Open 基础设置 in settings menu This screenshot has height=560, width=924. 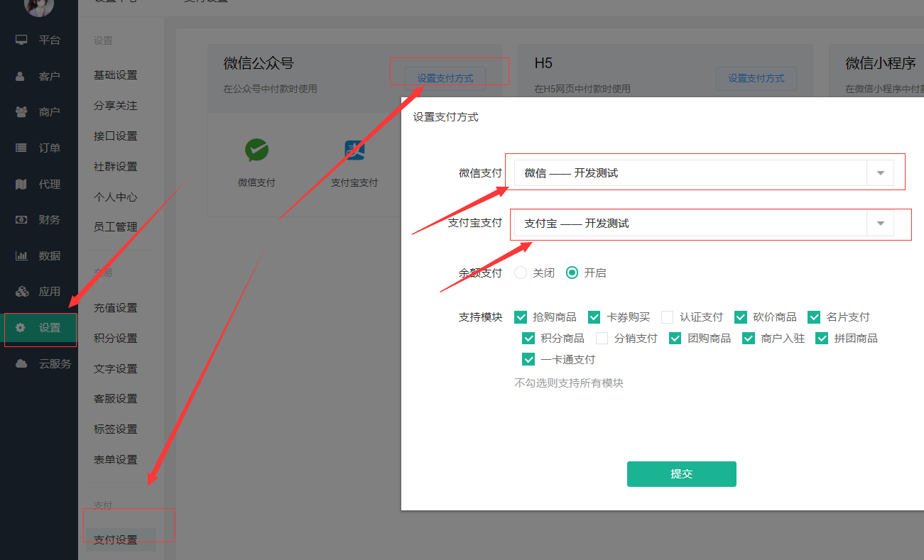116,75
